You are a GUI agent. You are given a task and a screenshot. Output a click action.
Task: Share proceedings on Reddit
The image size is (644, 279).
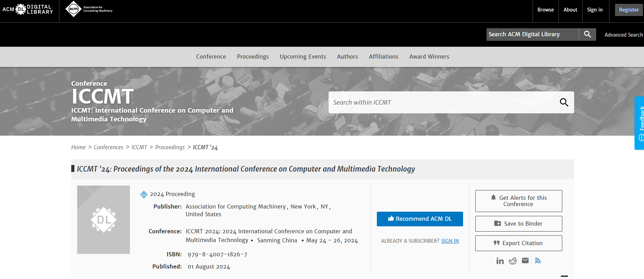tap(513, 261)
